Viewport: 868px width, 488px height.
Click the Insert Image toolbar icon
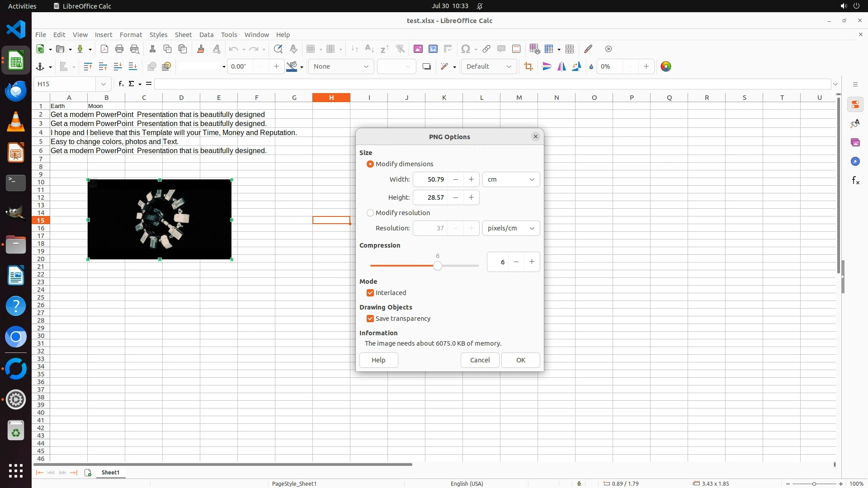[418, 49]
